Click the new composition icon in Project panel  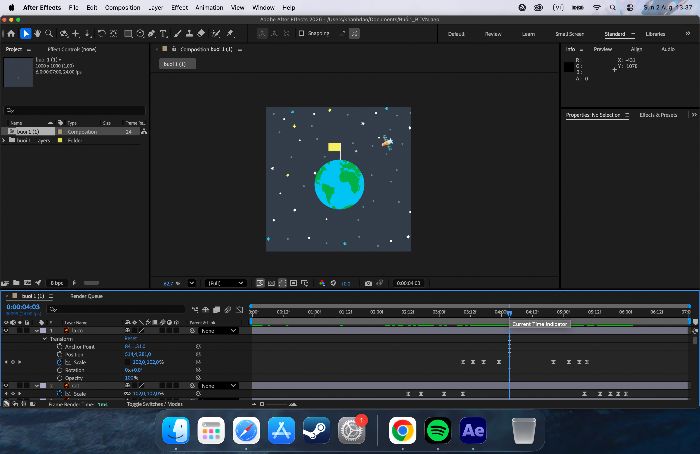click(27, 283)
